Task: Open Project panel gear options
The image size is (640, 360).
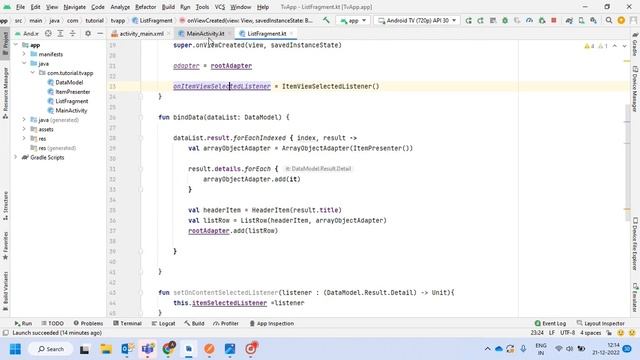Action: pyautogui.click(x=88, y=33)
